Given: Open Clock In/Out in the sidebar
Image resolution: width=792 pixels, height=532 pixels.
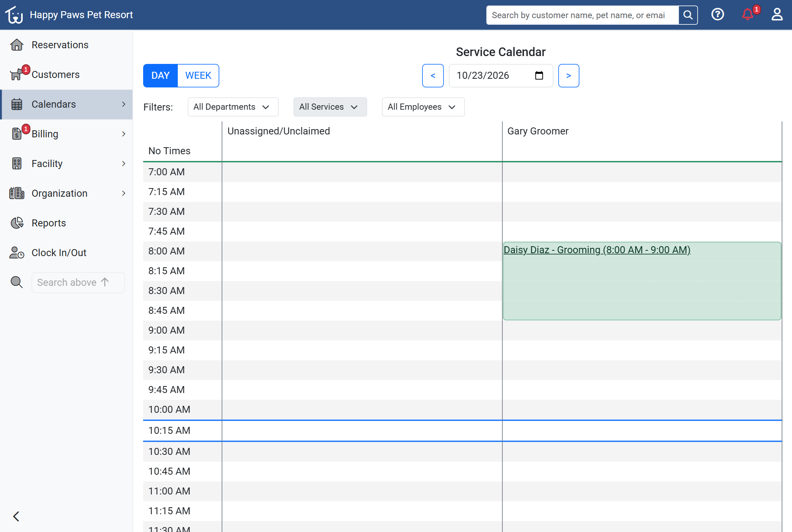Looking at the screenshot, I should 66,253.
